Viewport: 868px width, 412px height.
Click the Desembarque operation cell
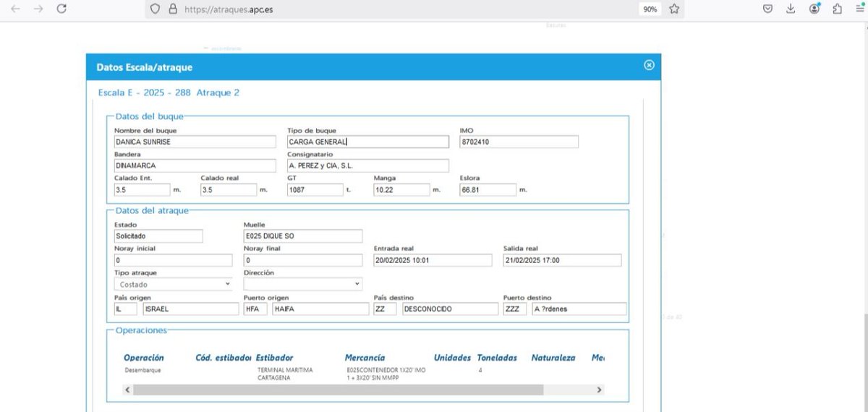click(142, 370)
